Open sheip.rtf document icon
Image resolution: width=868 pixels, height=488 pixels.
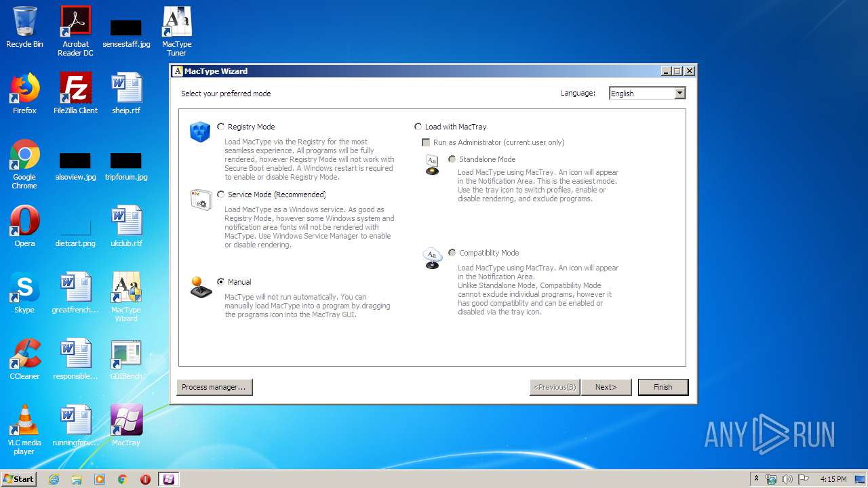click(x=126, y=94)
